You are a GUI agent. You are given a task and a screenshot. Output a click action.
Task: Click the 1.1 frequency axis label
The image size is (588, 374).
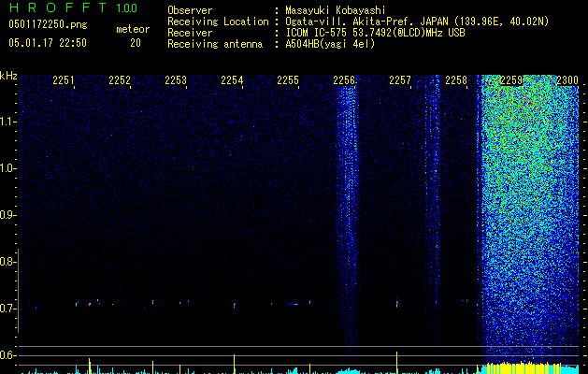tap(7, 122)
